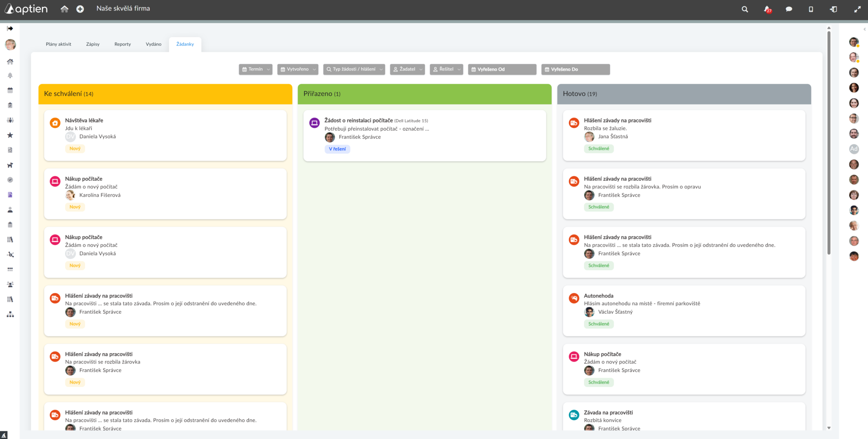Open the Řešitel filter dropdown
This screenshot has height=439, width=868.
pyautogui.click(x=446, y=69)
